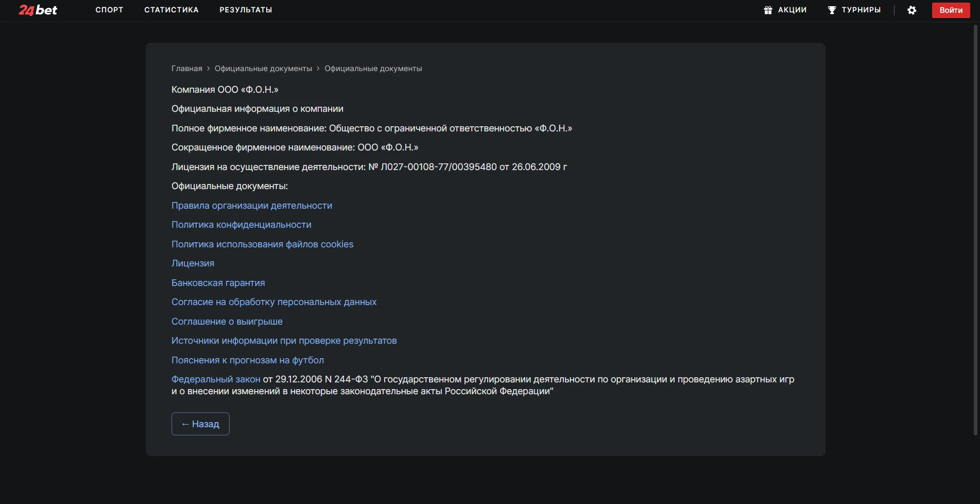Open Правила организации деятельности link

251,206
